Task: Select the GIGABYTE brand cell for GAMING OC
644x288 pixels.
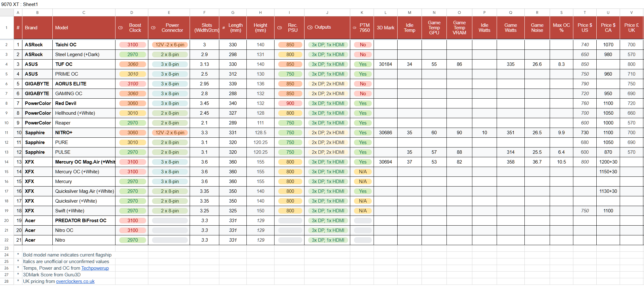Action: pyautogui.click(x=37, y=94)
